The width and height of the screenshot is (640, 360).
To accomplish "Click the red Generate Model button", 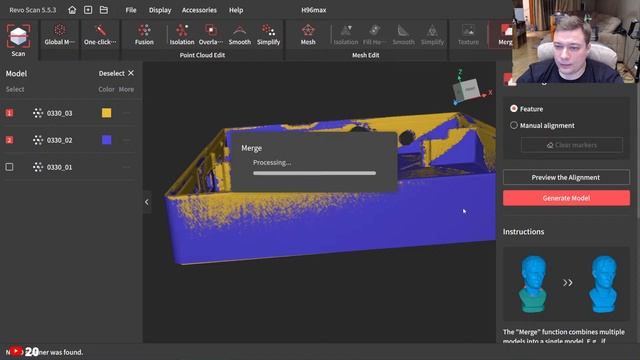I will click(566, 198).
